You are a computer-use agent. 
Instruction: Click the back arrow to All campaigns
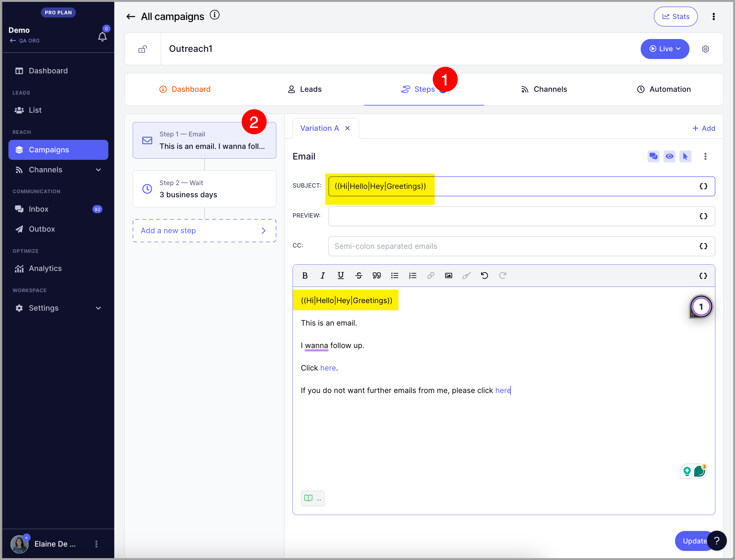tap(131, 16)
